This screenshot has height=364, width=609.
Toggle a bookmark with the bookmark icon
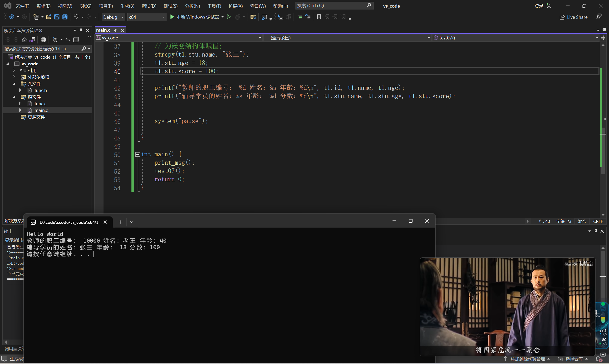pos(319,17)
